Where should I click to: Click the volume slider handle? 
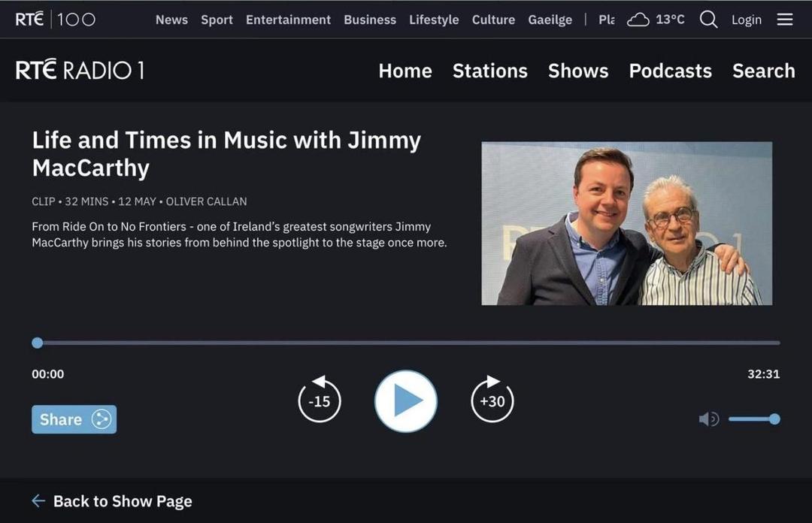pos(774,419)
